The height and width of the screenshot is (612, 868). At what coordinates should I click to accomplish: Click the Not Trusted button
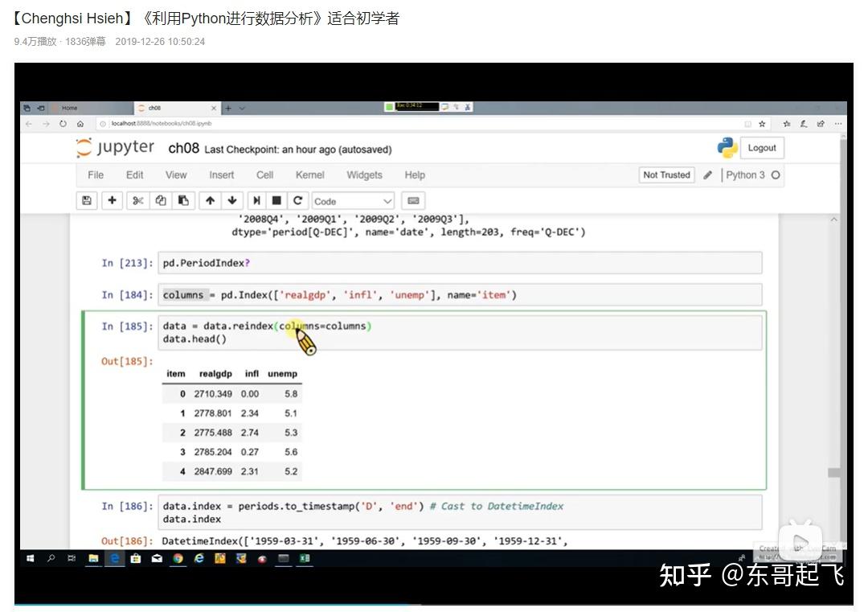point(666,175)
